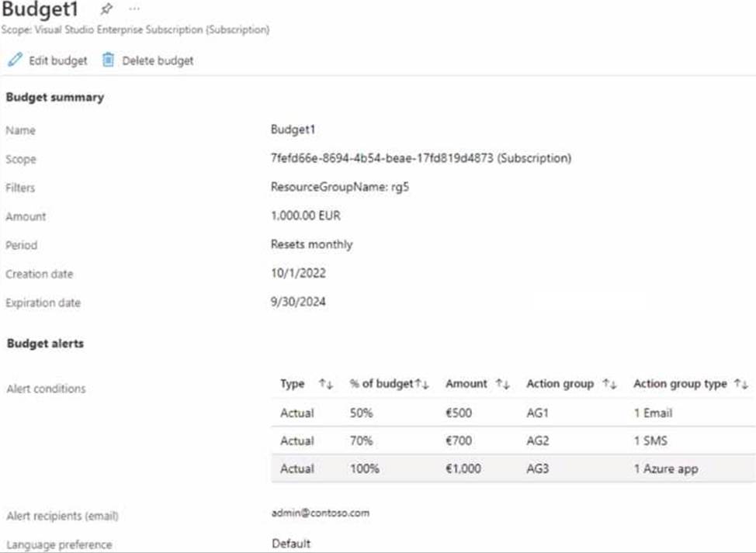Click the AG3 action group entry

(537, 468)
